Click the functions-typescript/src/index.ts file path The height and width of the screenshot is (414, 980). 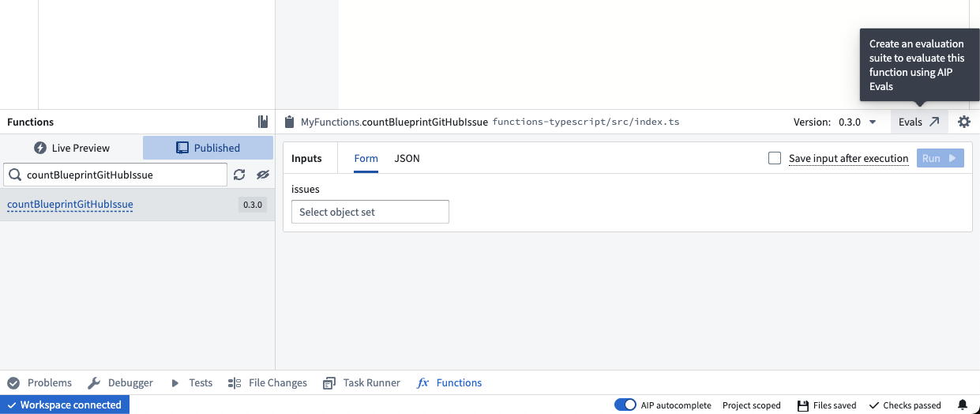point(585,122)
